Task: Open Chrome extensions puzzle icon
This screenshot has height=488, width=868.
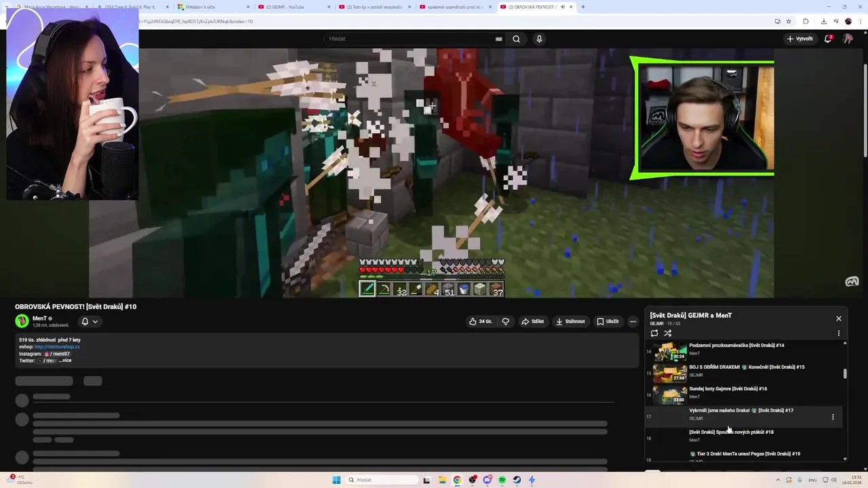Action: click(x=806, y=21)
